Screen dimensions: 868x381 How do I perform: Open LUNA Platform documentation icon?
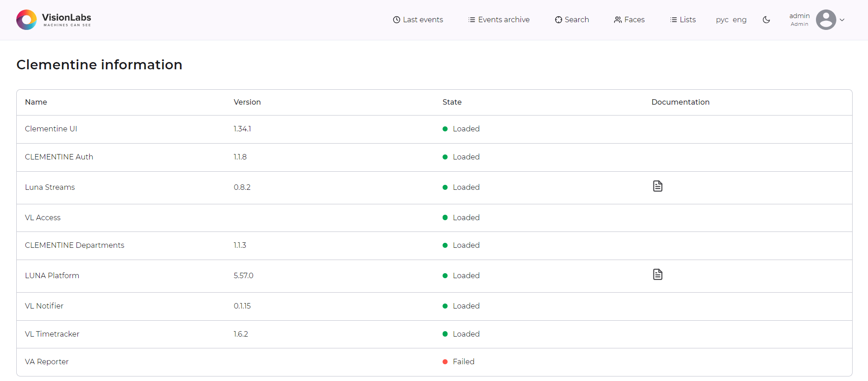click(x=658, y=275)
